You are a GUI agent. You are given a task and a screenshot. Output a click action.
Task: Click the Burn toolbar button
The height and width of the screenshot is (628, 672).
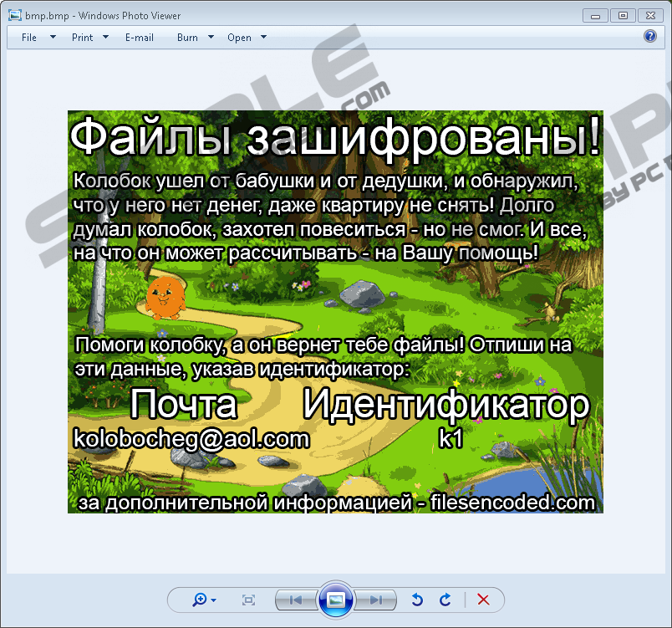point(187,38)
